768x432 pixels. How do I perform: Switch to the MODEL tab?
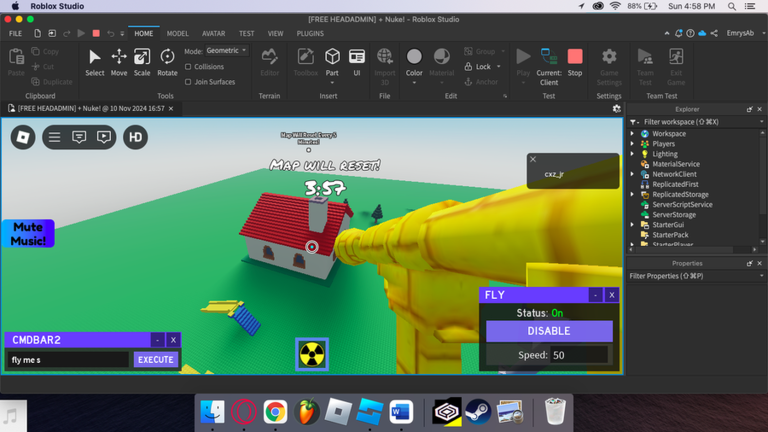click(x=177, y=33)
